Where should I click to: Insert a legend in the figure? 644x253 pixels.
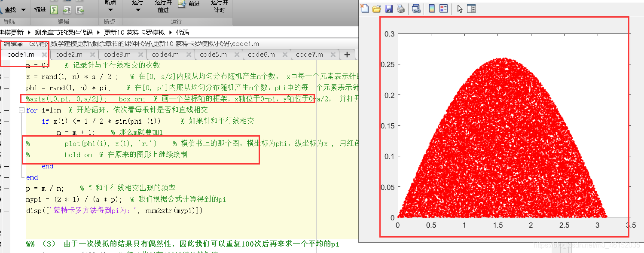444,9
